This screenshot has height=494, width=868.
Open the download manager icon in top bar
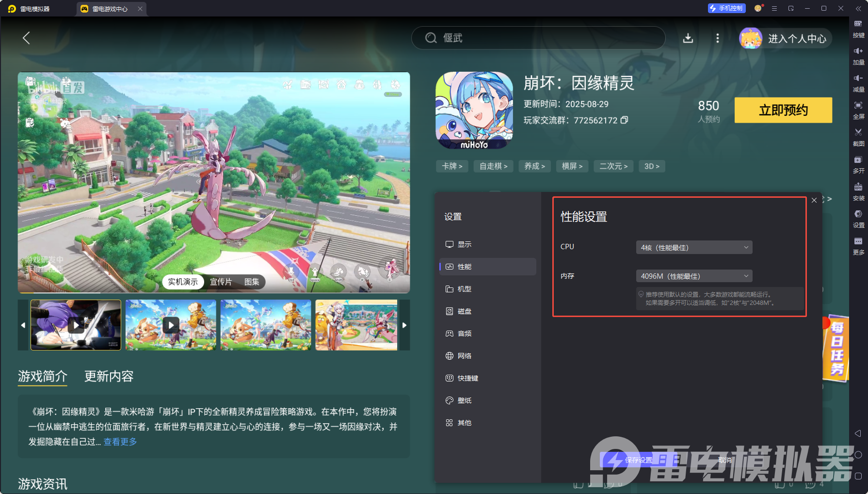click(688, 38)
